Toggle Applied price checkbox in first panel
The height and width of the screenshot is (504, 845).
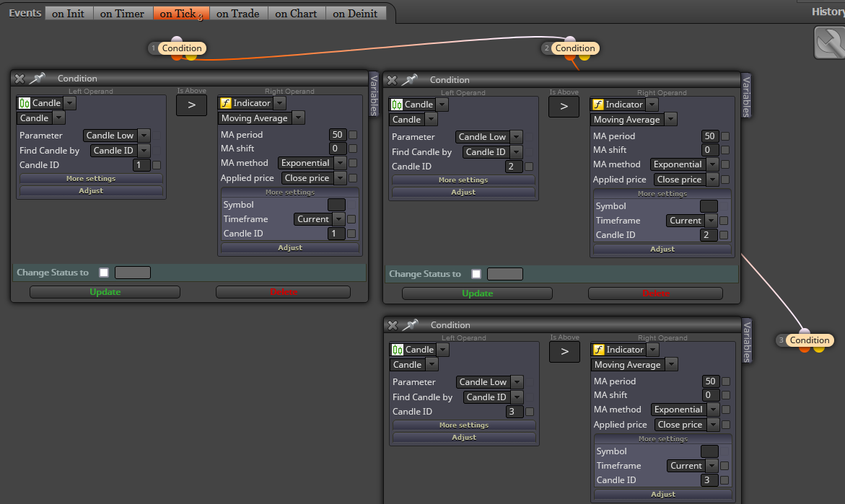tap(353, 177)
